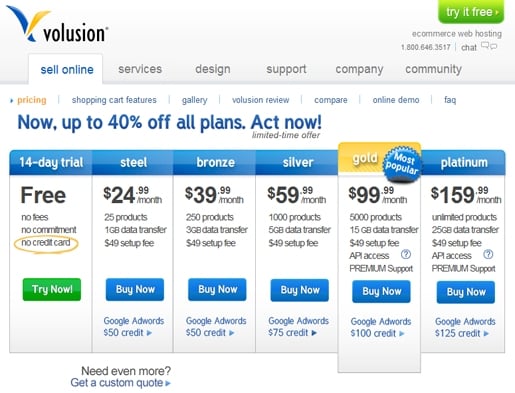Open the online demo link
This screenshot has height=393, width=515.
[396, 100]
